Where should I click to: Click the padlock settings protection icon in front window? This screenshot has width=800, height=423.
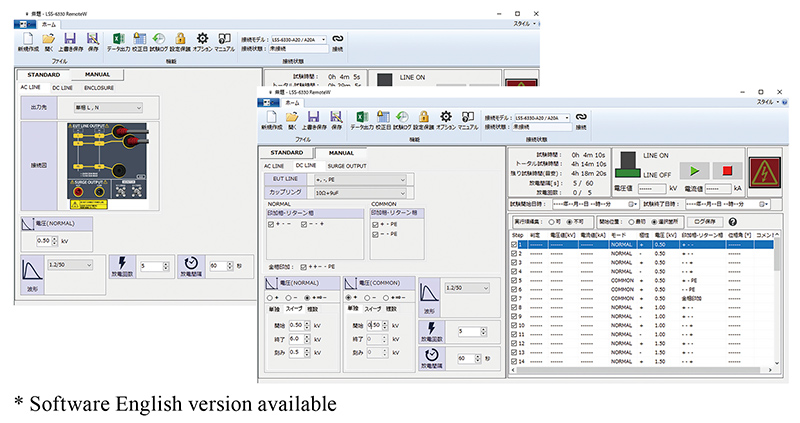423,117
